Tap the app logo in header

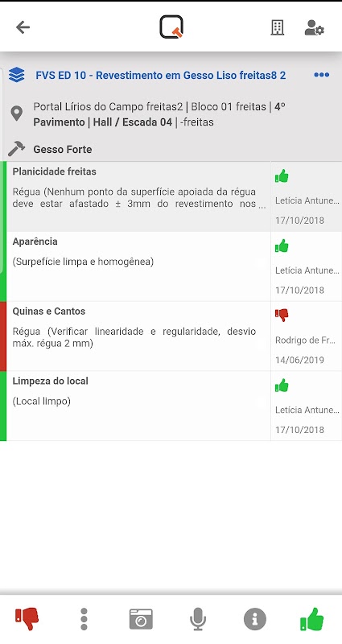tap(171, 27)
